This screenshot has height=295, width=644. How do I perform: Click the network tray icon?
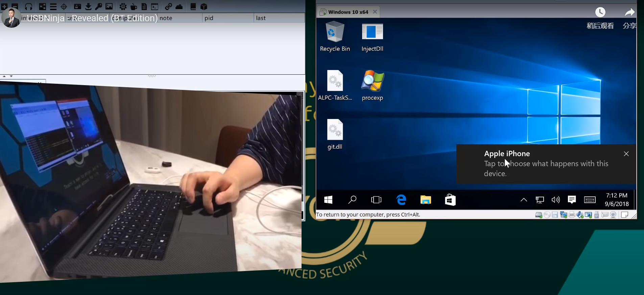point(540,200)
